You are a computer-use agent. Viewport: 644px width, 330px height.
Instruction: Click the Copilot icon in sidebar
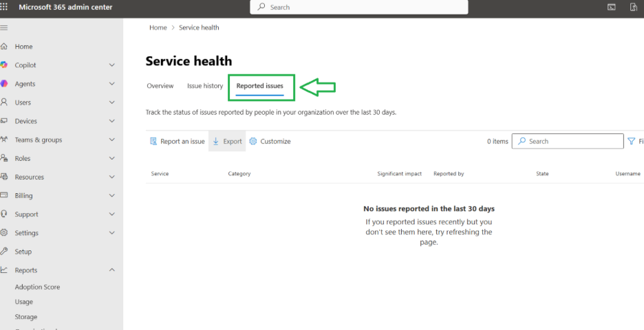3,65
